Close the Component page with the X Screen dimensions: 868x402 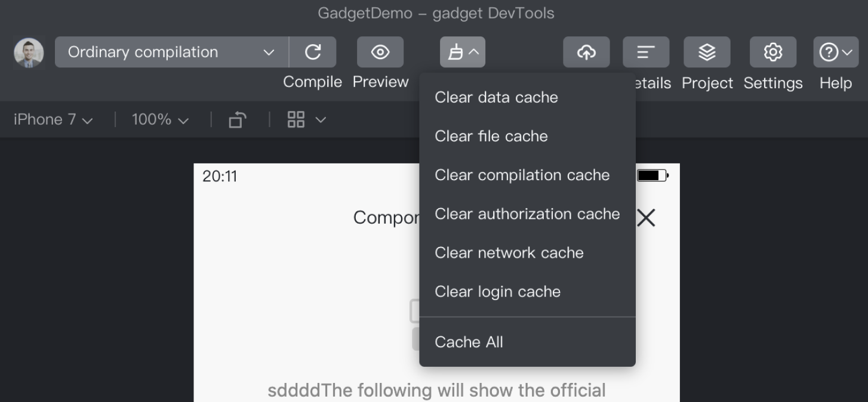point(646,218)
